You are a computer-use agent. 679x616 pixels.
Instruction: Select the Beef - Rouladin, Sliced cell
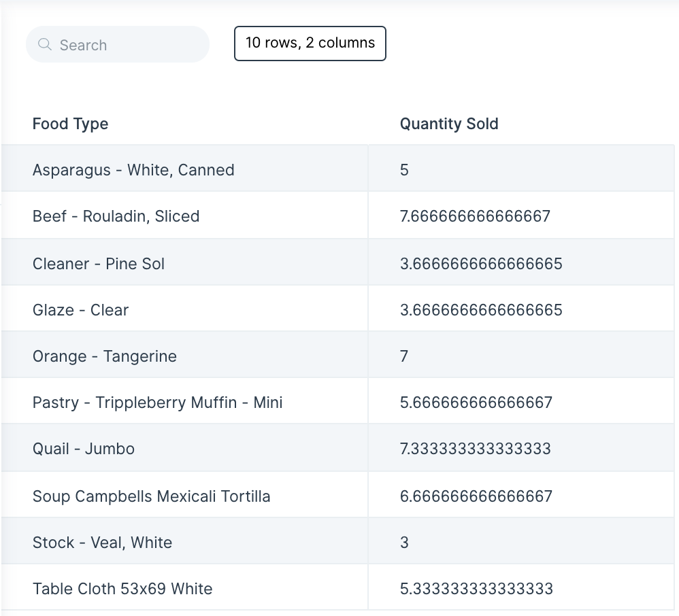(x=184, y=215)
